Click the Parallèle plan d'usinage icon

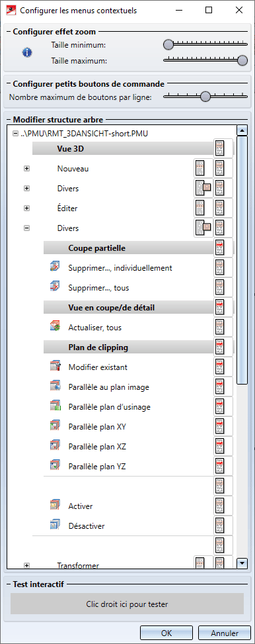tap(55, 407)
